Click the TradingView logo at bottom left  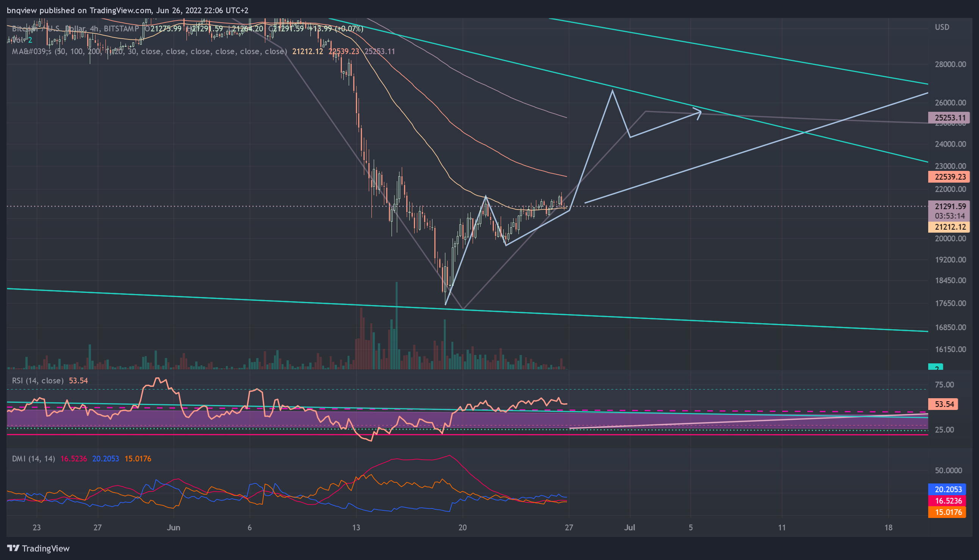38,548
